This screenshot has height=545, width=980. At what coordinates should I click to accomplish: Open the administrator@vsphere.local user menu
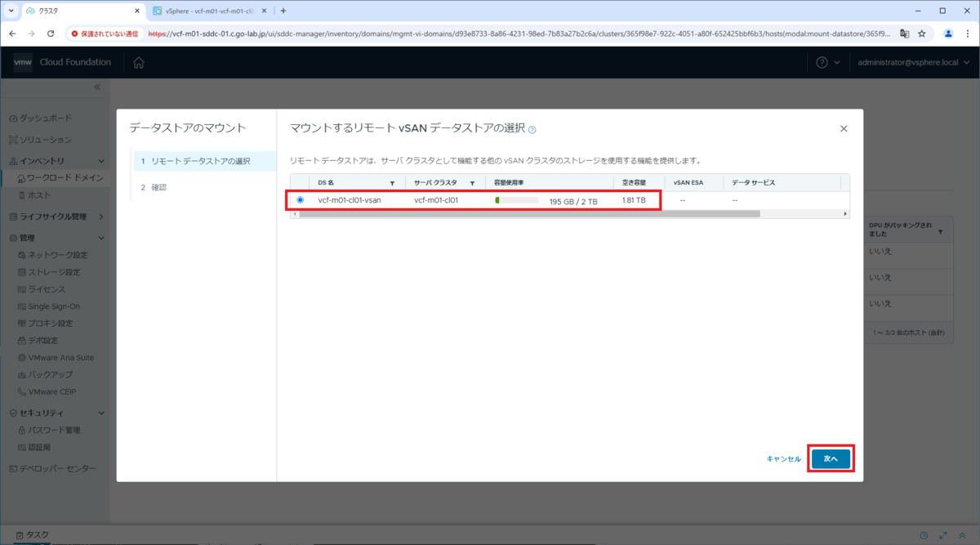click(913, 63)
